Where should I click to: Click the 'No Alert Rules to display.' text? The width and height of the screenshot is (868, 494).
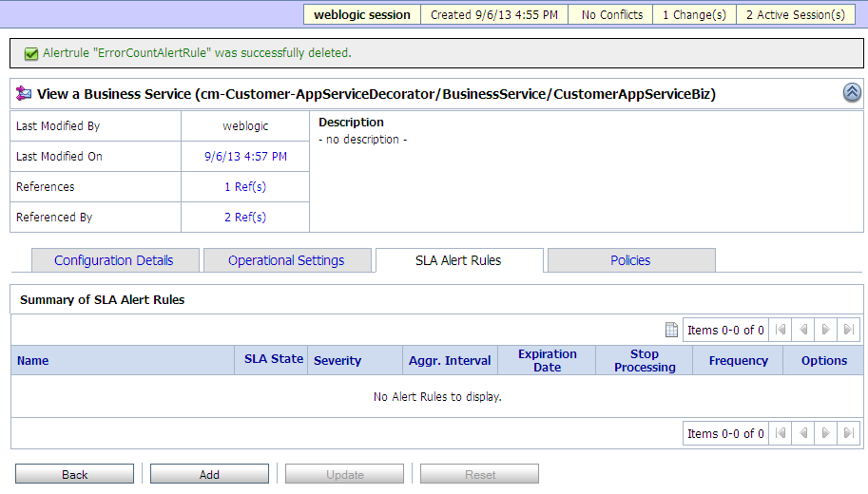coord(437,397)
